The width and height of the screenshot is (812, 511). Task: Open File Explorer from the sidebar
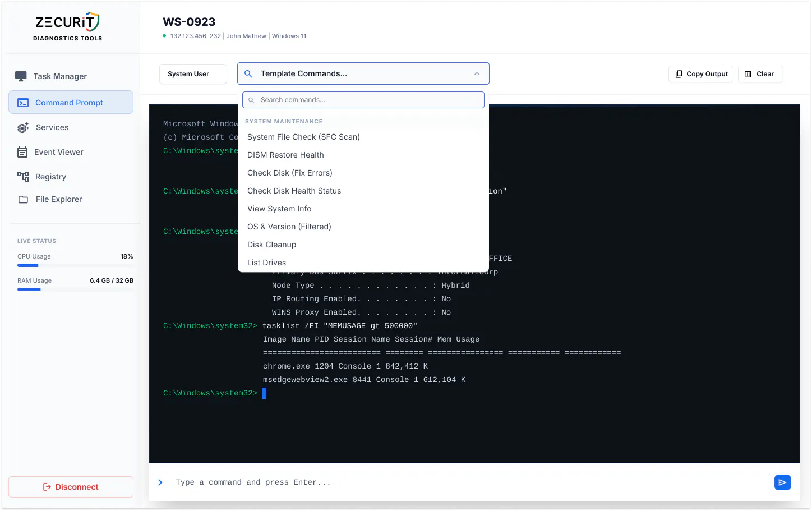coord(71,199)
